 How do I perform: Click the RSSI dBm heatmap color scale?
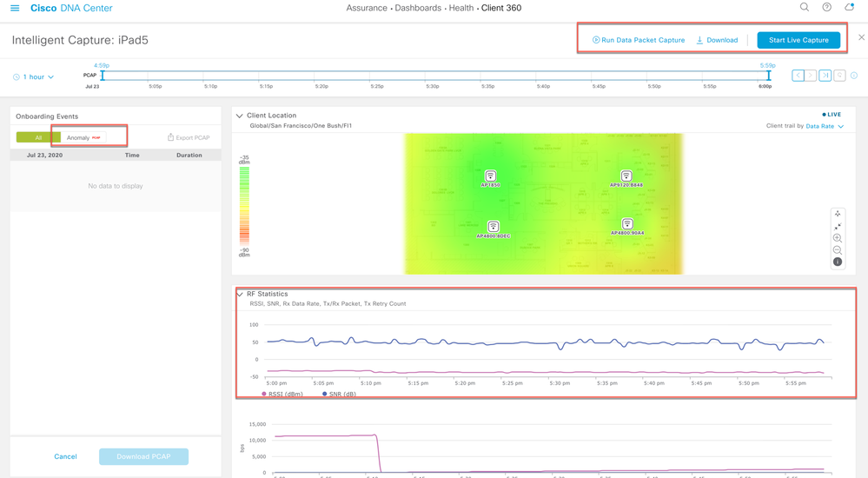pos(244,206)
